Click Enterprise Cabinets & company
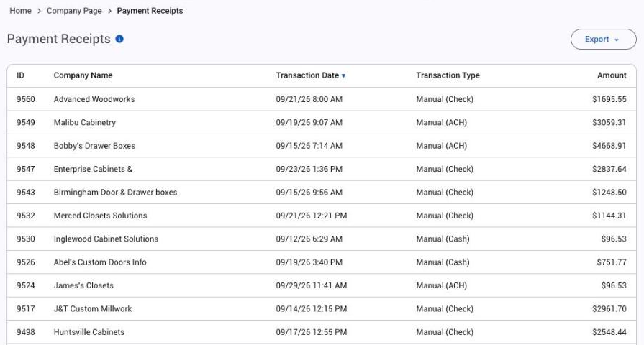The image size is (644, 345). tap(93, 169)
